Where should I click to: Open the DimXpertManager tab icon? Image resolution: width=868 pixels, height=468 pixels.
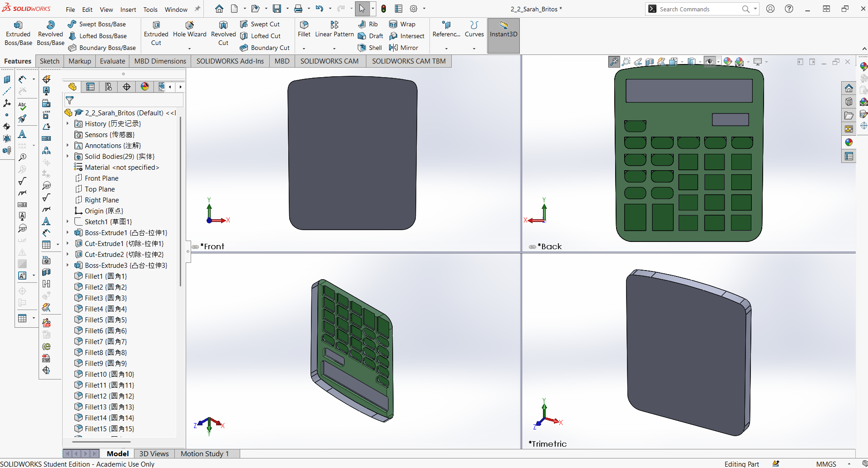click(127, 87)
